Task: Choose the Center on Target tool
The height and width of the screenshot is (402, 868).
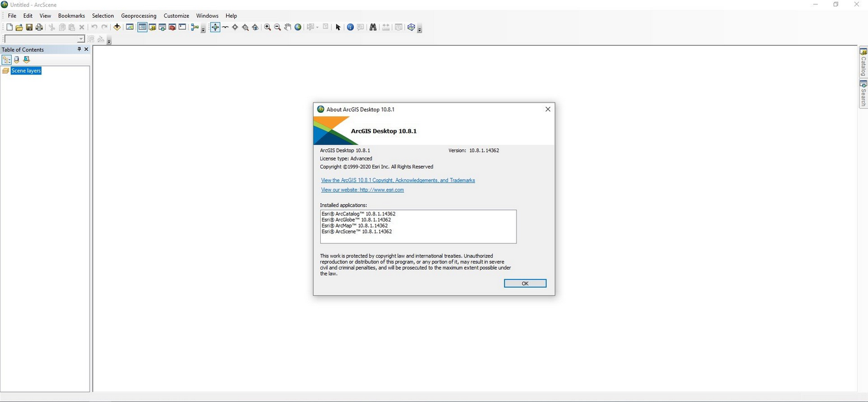Action: pyautogui.click(x=235, y=27)
